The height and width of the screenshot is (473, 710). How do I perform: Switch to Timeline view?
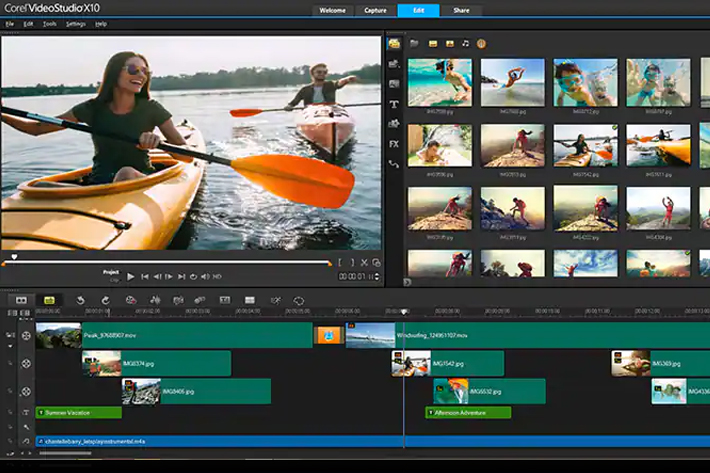pyautogui.click(x=49, y=300)
